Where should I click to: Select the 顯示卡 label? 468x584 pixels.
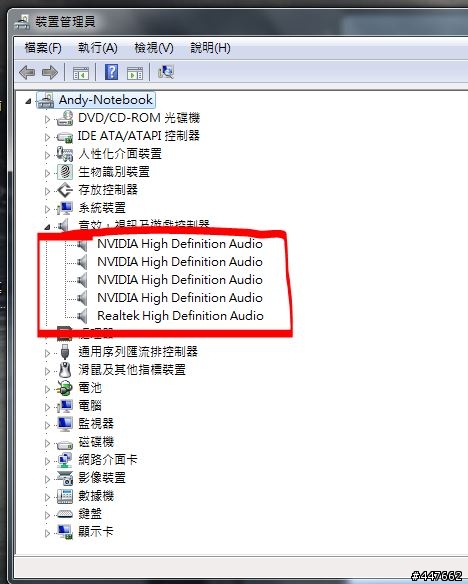coord(96,531)
